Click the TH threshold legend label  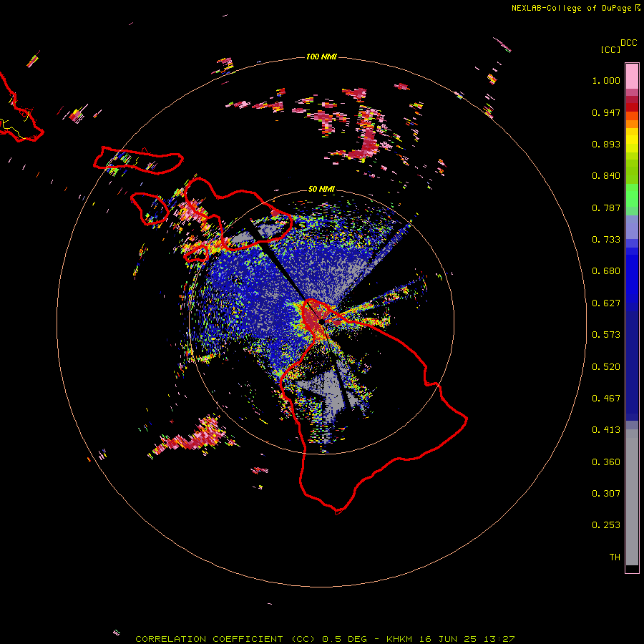615,557
